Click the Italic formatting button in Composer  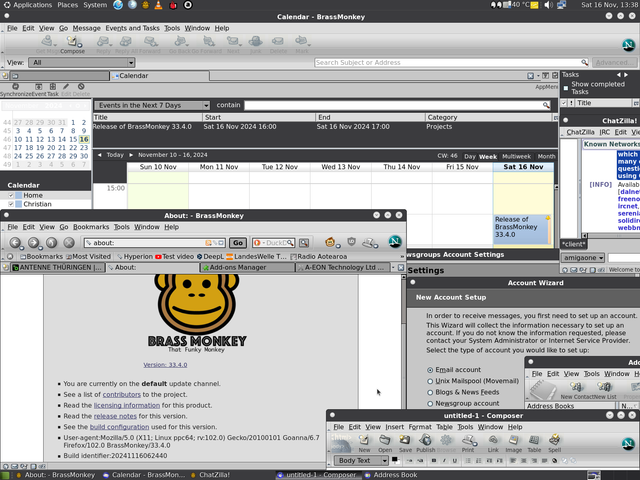tap(444, 461)
